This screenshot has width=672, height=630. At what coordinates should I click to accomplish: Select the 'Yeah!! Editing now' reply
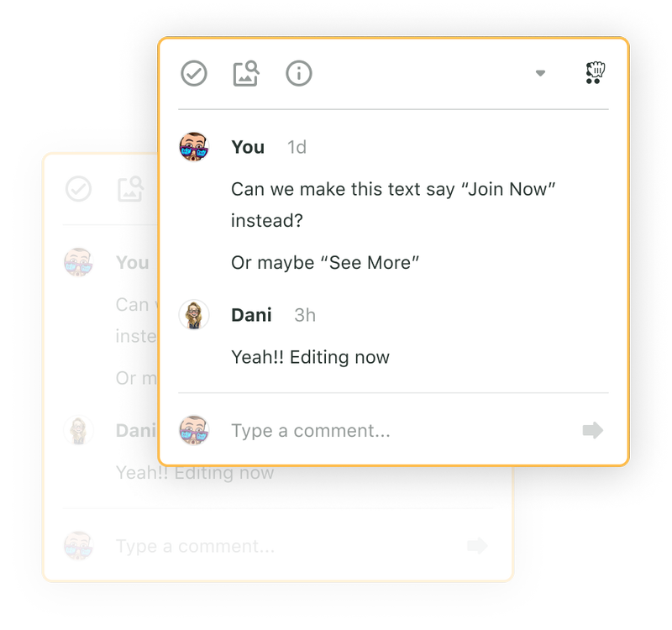310,357
